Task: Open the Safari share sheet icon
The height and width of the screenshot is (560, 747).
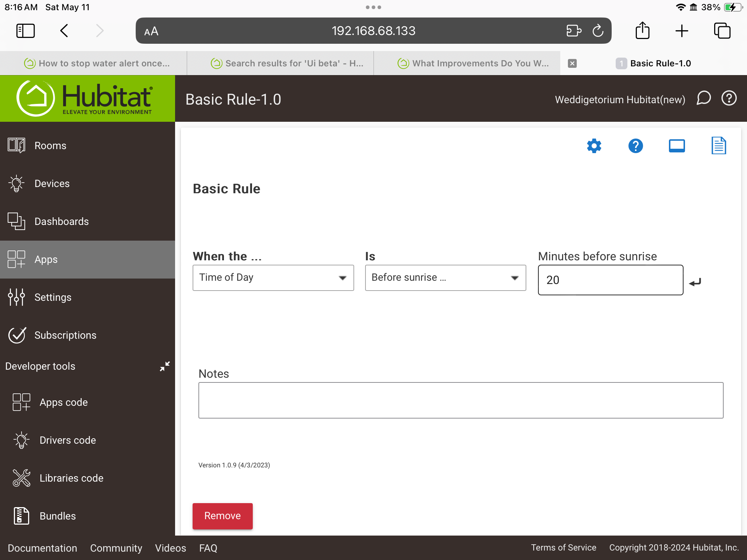Action: 642,30
